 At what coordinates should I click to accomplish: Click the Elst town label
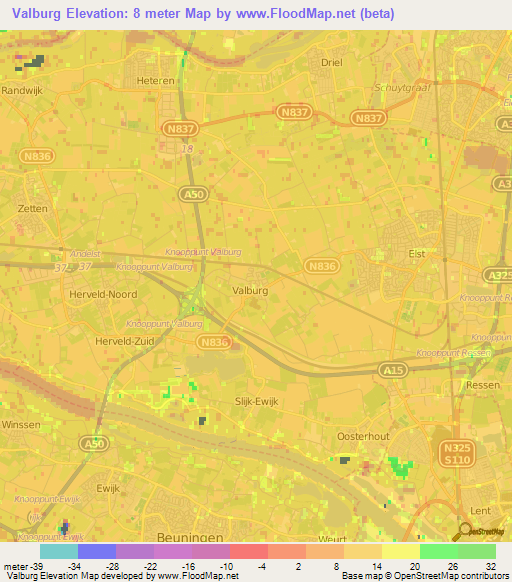417,254
